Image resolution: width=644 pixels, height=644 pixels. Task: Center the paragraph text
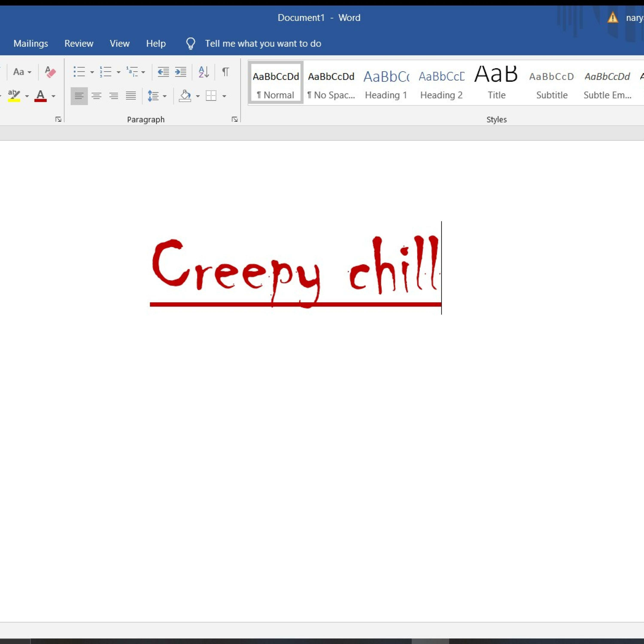coord(97,96)
